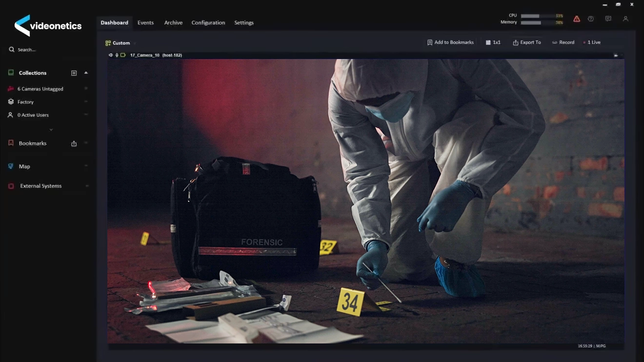This screenshot has height=362, width=644.
Task: Click the Videonetics logo
Action: (48, 26)
